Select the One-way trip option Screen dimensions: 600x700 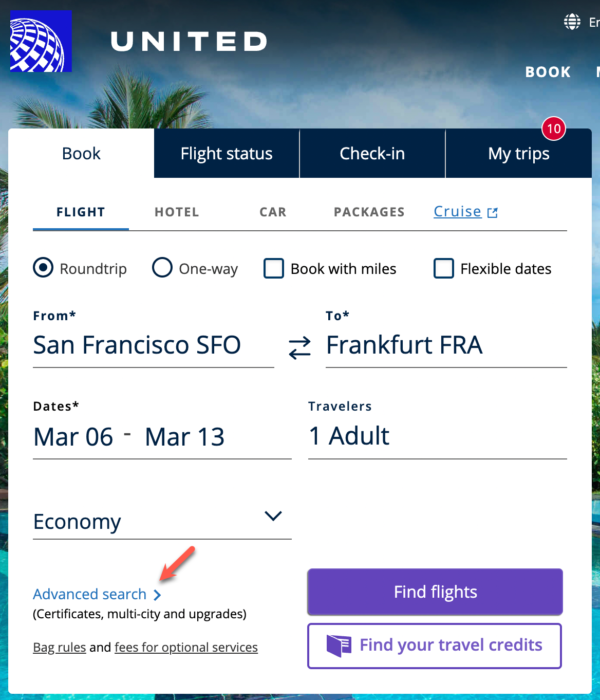[x=162, y=268]
